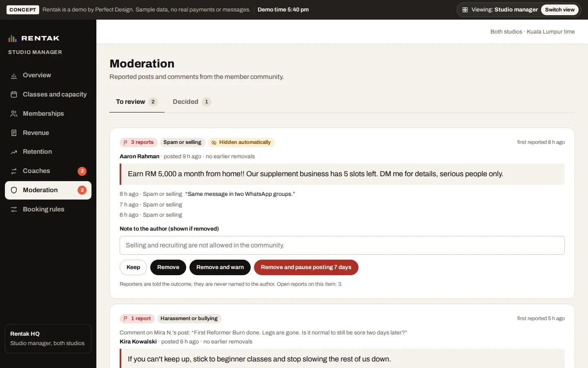Click Both studios · Kuala Lumpur time text
588x368 pixels.
pos(532,32)
